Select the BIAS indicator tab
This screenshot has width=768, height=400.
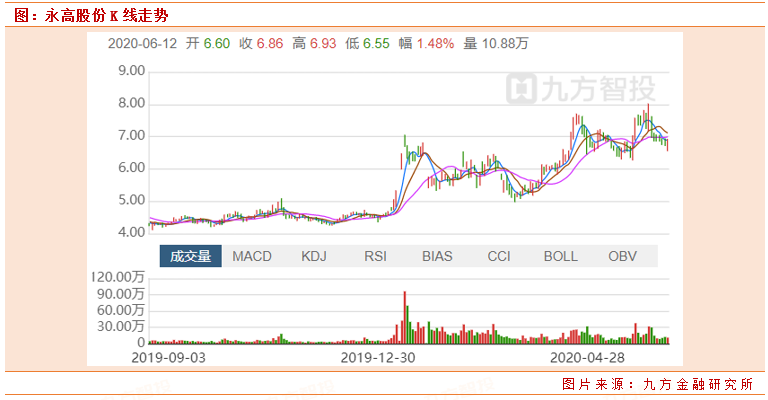coord(437,256)
